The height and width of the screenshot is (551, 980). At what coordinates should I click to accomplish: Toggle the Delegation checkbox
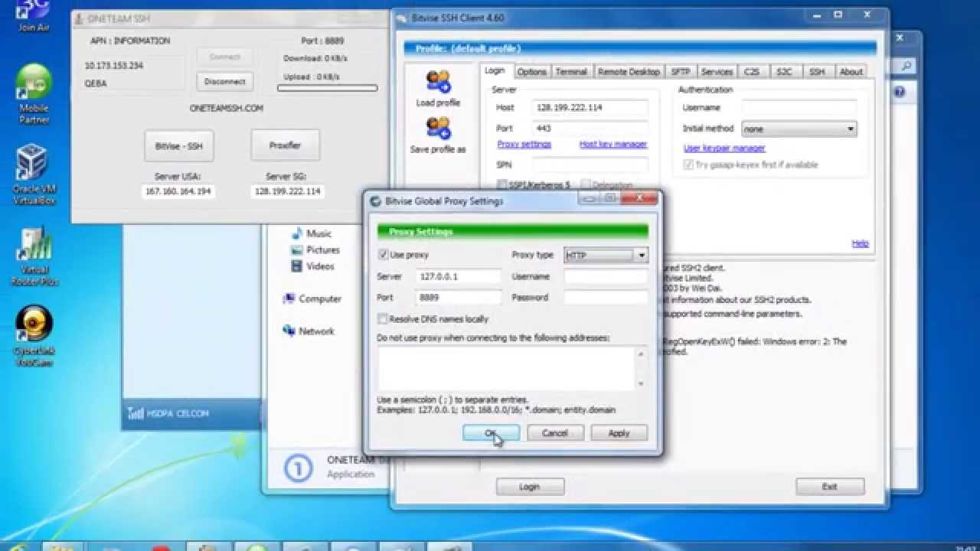(586, 184)
